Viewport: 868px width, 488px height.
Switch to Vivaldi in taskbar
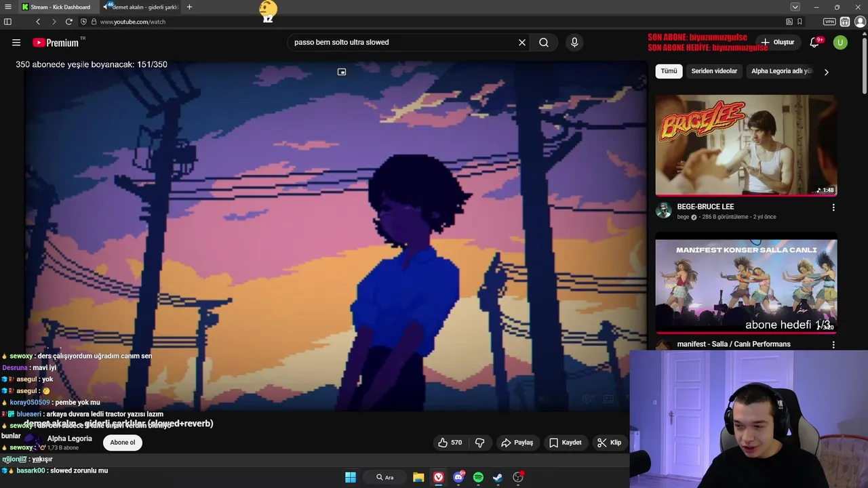tap(439, 477)
